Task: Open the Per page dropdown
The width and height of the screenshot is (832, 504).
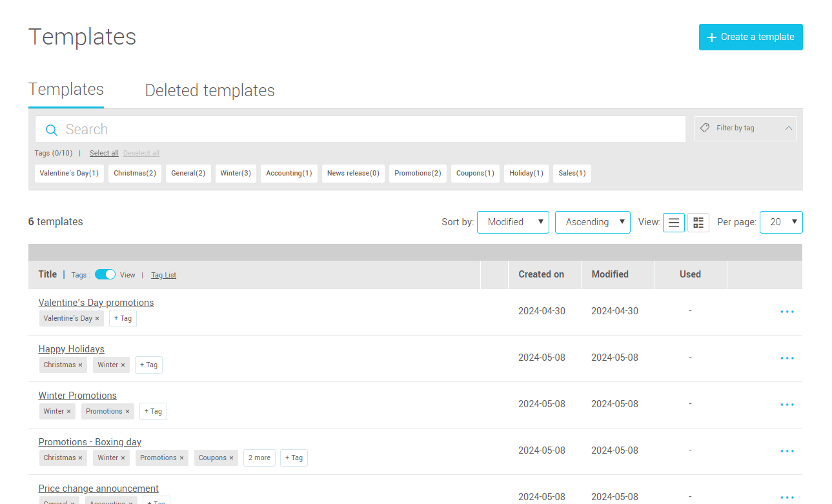Action: (780, 222)
